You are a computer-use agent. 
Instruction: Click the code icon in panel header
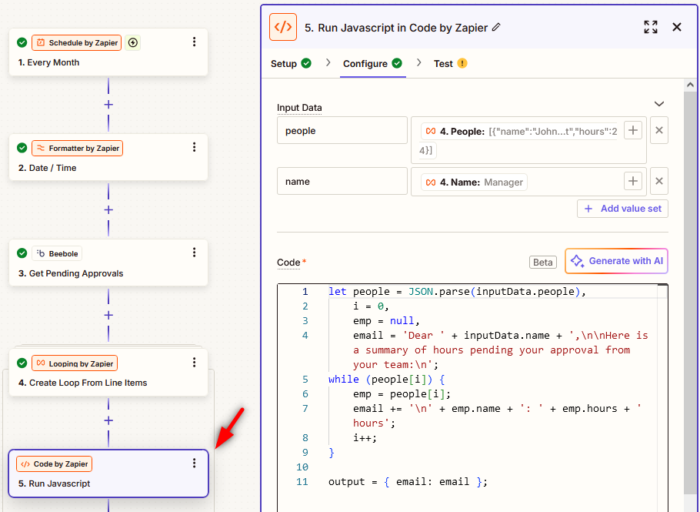(x=283, y=27)
